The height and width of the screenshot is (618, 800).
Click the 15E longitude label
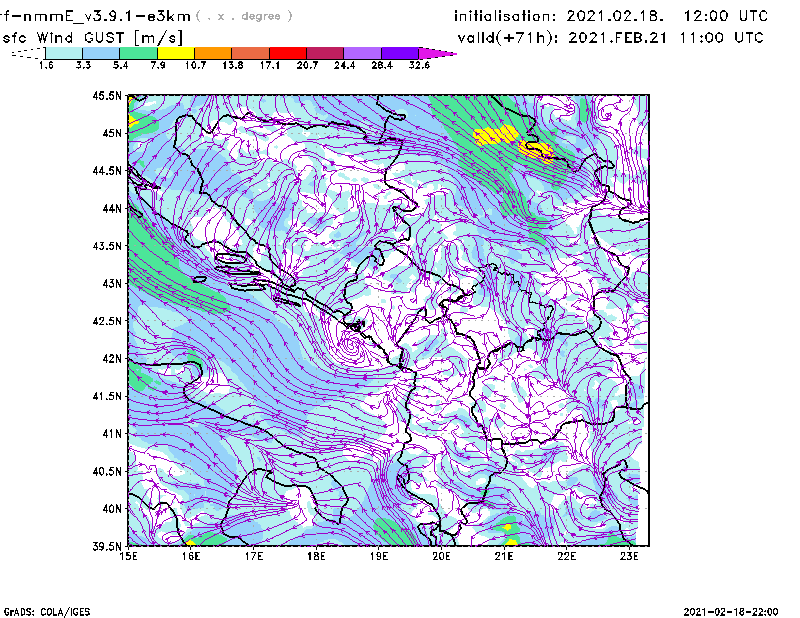[x=128, y=556]
